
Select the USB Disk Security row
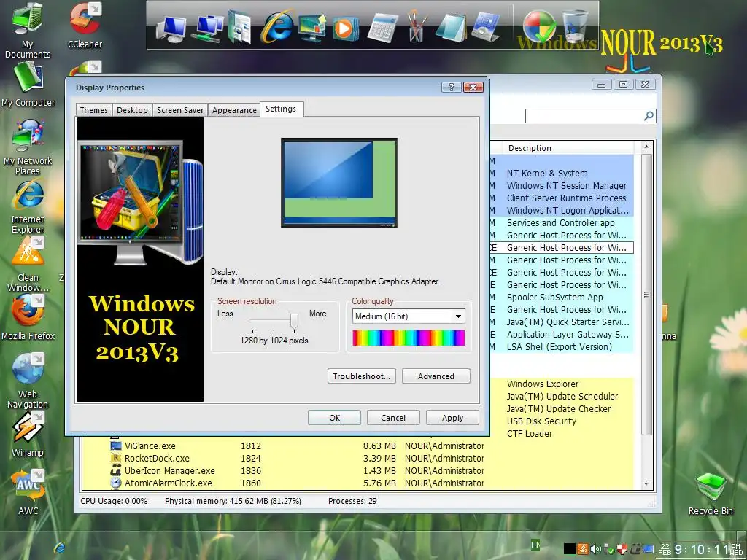coord(561,421)
